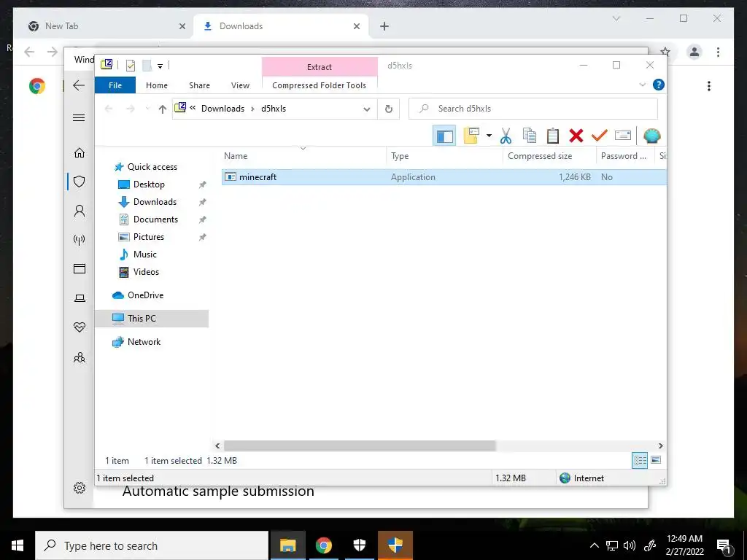The image size is (747, 560).
Task: Select the minecraft application file
Action: tap(444, 177)
